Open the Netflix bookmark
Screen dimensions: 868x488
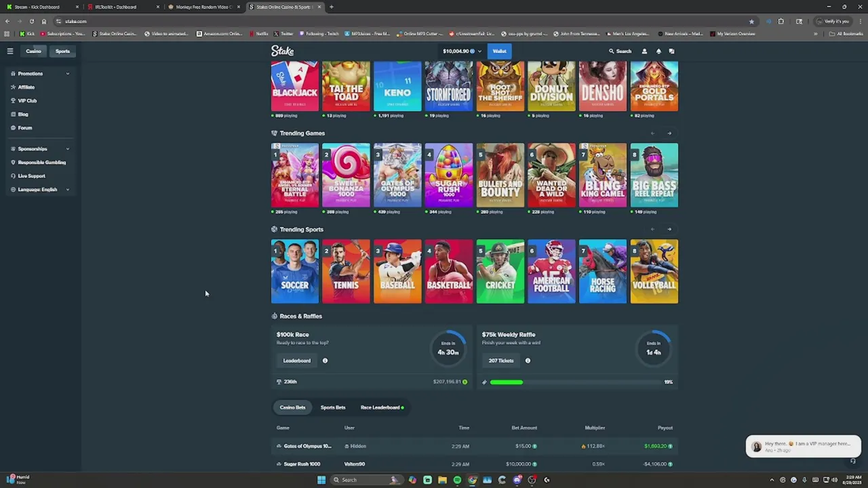click(x=259, y=33)
